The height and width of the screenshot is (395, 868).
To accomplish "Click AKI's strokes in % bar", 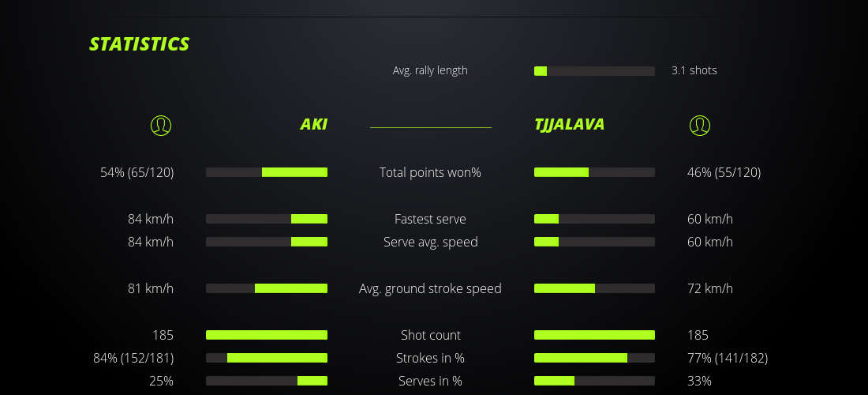I will 267,358.
